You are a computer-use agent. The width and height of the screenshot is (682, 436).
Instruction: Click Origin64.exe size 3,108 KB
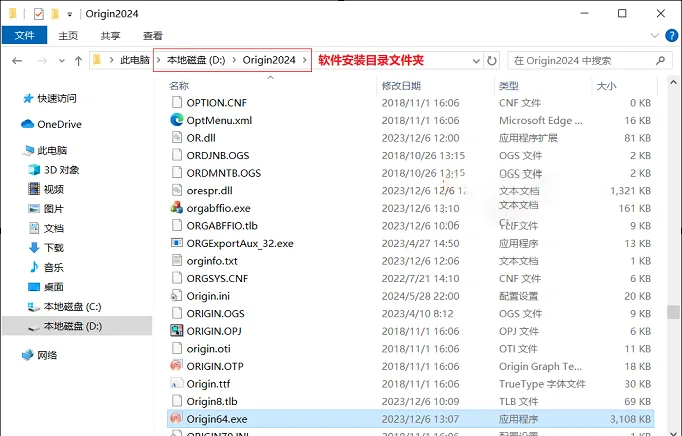630,419
